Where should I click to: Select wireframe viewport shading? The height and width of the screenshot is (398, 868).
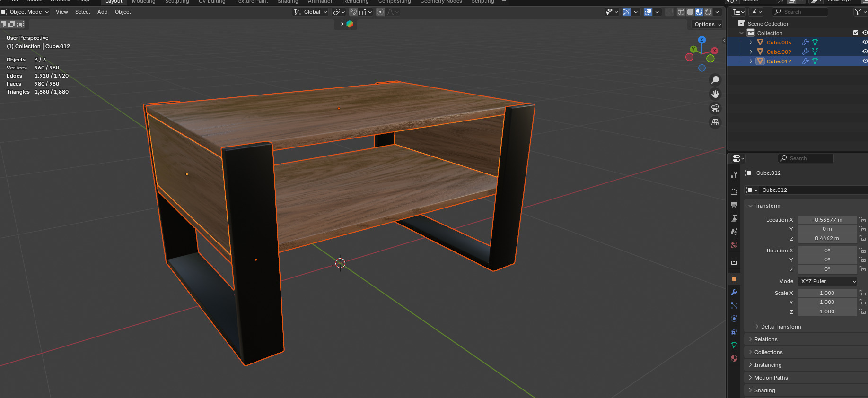681,12
